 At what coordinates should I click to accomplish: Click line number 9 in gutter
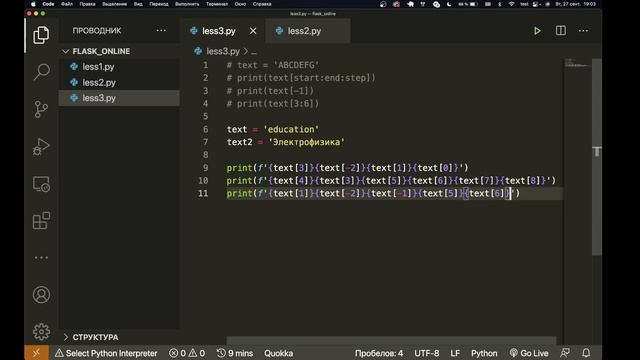click(205, 168)
